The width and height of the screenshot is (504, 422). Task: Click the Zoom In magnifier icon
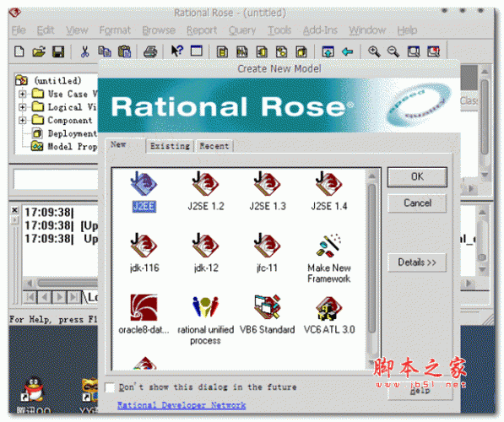tap(374, 51)
